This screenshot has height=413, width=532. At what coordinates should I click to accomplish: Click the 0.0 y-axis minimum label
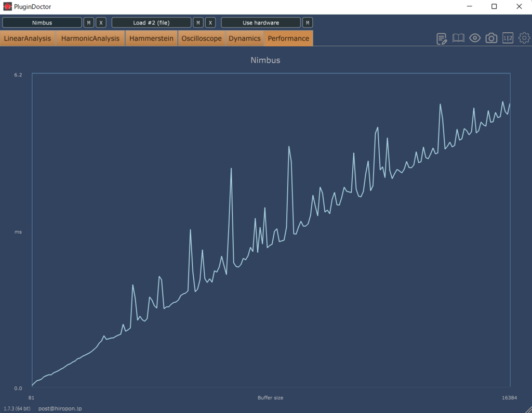pos(18,388)
